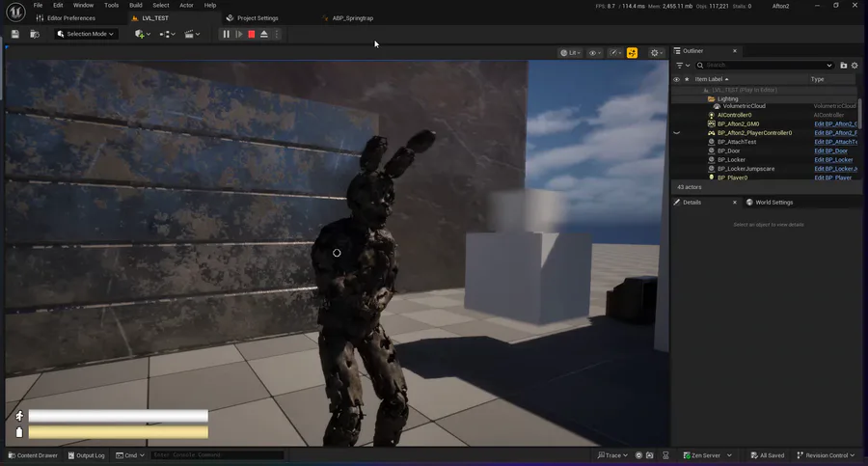The image size is (868, 466).
Task: Select the BP_AttachTest actor
Action: [x=736, y=142]
